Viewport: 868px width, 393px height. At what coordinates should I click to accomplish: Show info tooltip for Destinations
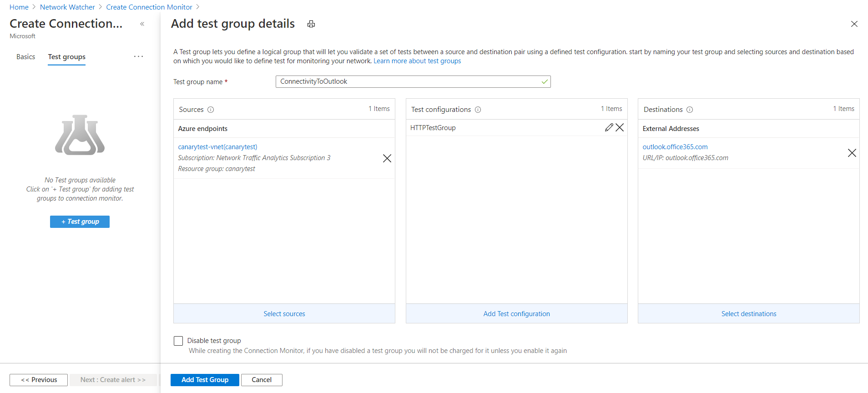(x=690, y=110)
